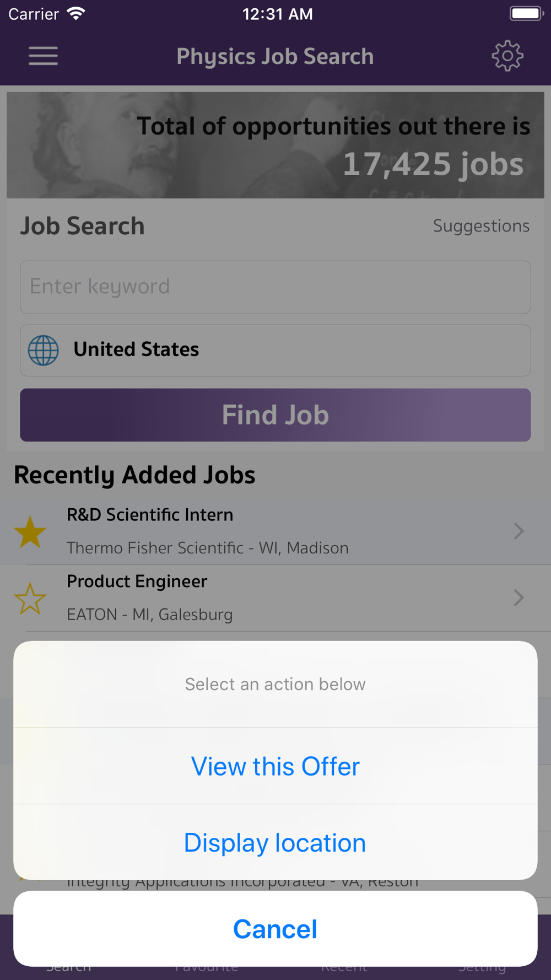
Task: Choose View this Offer action
Action: click(275, 766)
